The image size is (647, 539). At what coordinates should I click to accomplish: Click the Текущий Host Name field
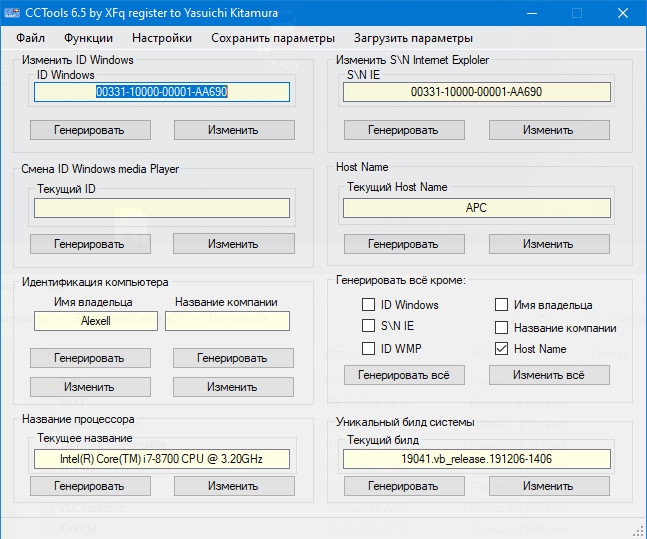[477, 208]
